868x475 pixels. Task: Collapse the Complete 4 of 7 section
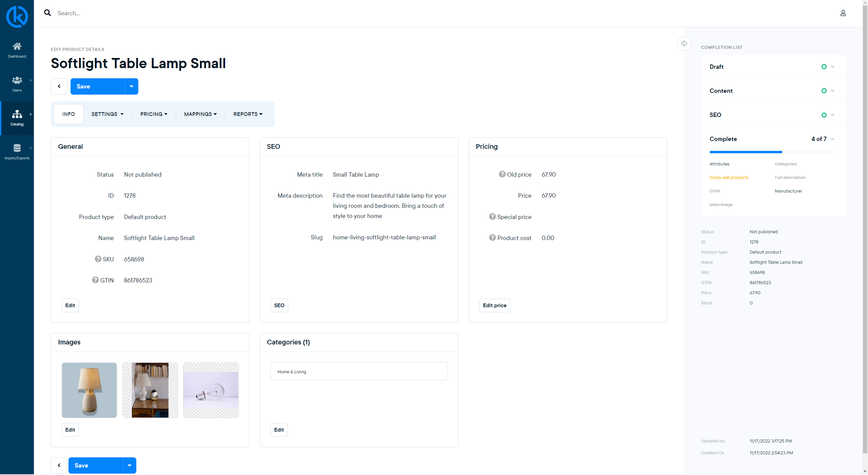coord(833,139)
